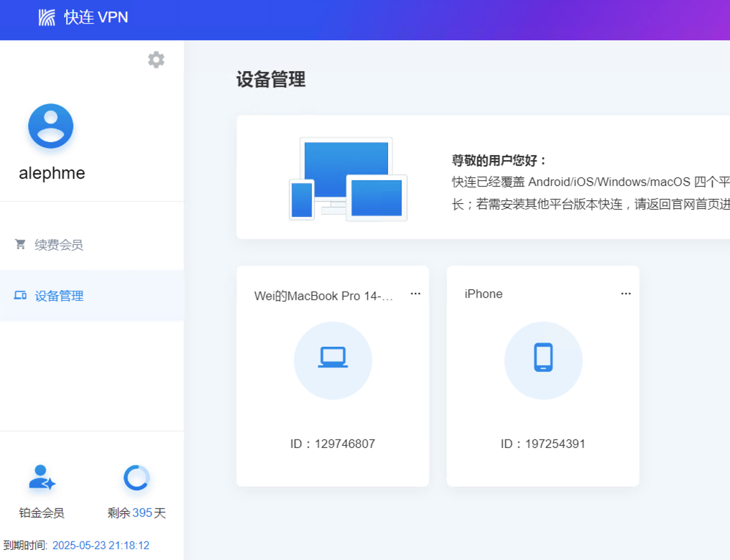The image size is (730, 560).
Task: Click the 剩余 395 天 label
Action: point(137,513)
